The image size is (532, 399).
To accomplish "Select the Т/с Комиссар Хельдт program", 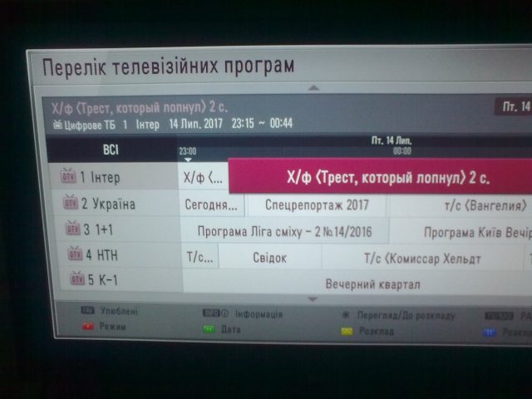I will [x=423, y=259].
